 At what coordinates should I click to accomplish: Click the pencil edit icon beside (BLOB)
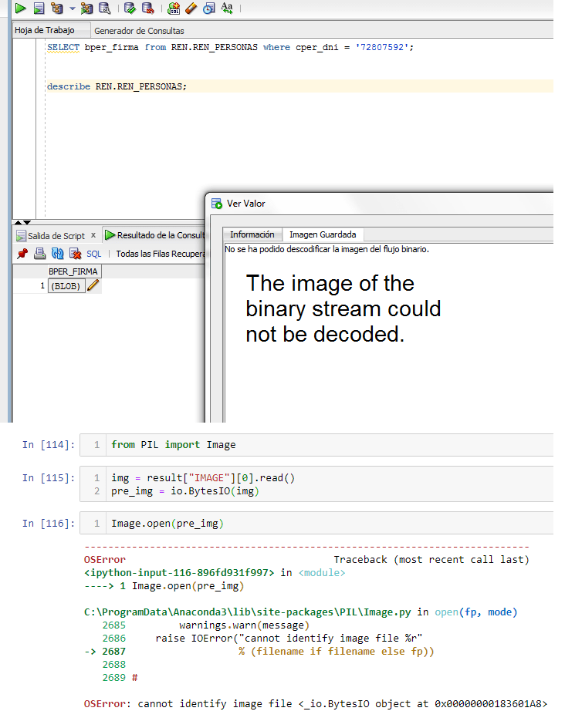point(93,285)
